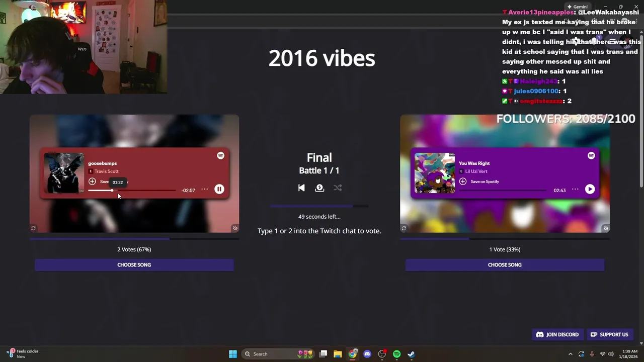Click the You Was Right album art thumbnail

point(435,173)
